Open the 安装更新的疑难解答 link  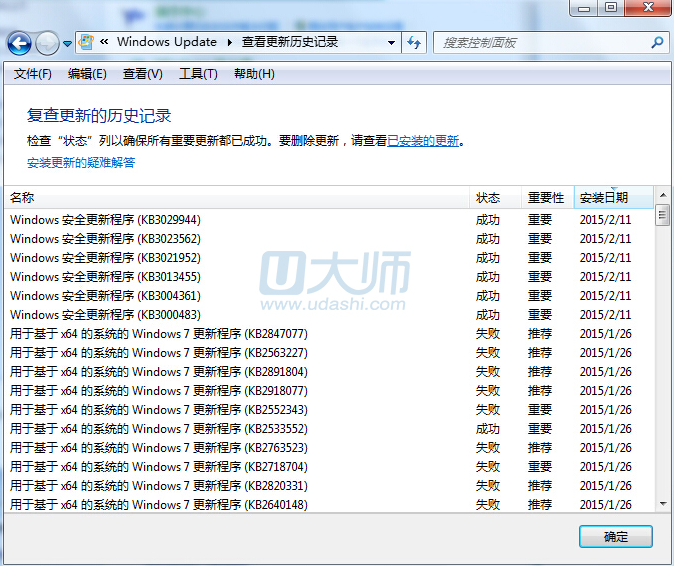point(80,162)
